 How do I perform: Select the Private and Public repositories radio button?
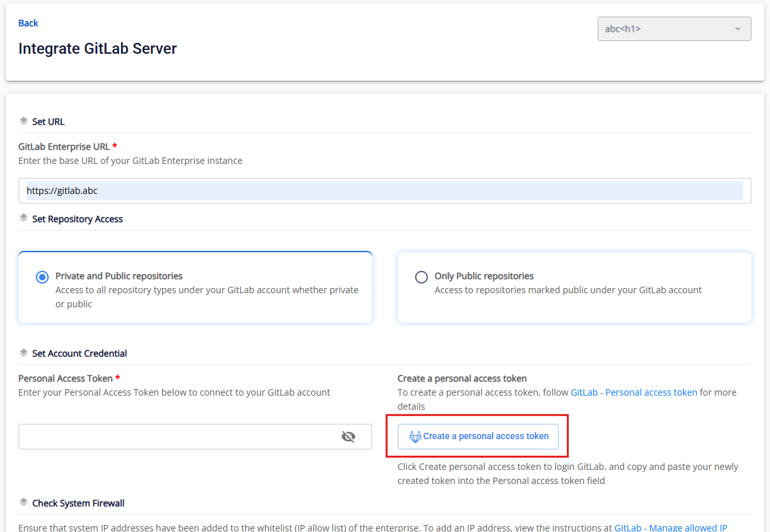(42, 277)
